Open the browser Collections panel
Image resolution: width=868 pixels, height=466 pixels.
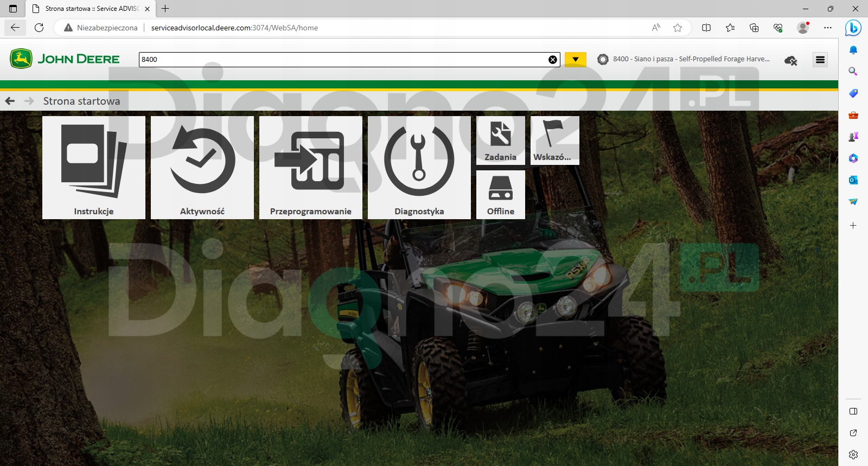coord(754,28)
